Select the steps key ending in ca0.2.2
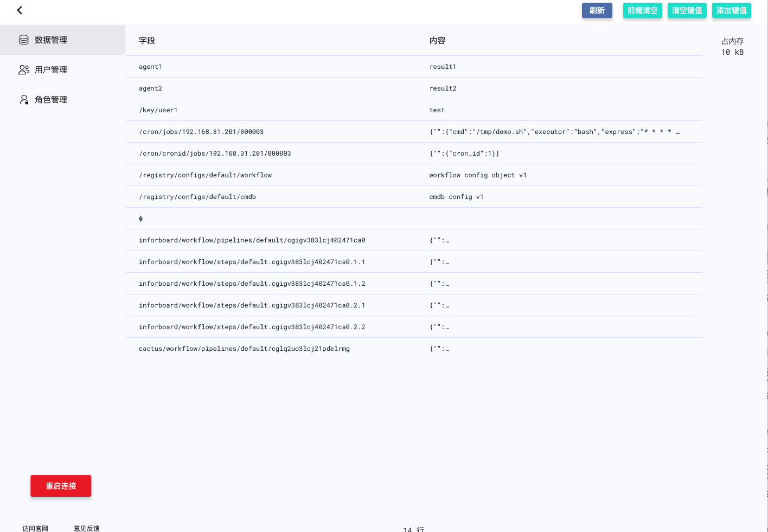Screen dimensions: 768x532 click(252, 327)
